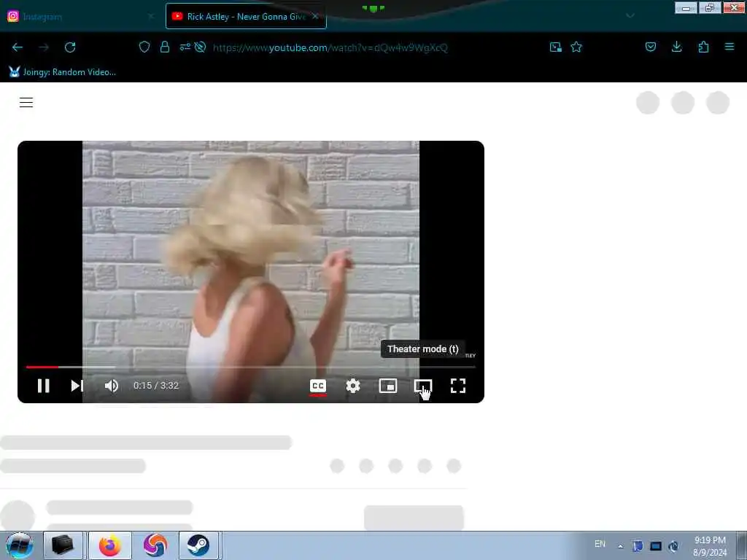Enter full screen video mode

[x=458, y=386]
